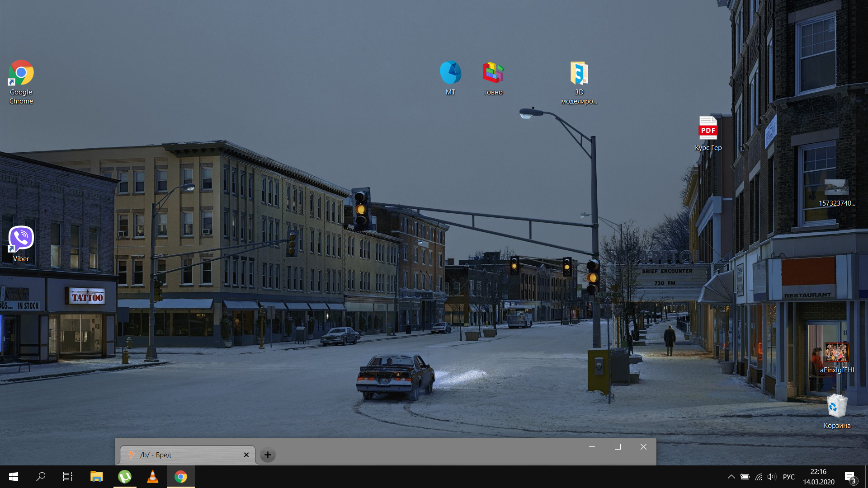Open Task View on taskbar
This screenshot has height=488, width=868.
[x=68, y=477]
